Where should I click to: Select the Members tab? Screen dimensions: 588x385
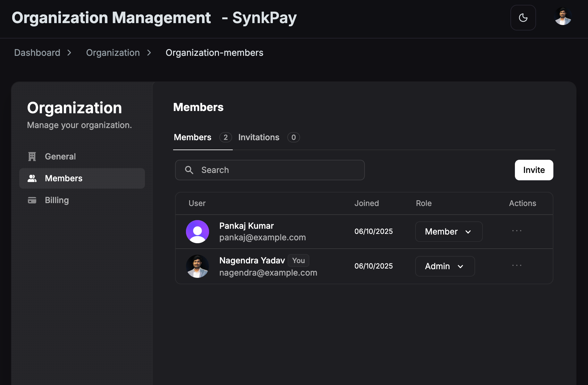click(x=193, y=137)
